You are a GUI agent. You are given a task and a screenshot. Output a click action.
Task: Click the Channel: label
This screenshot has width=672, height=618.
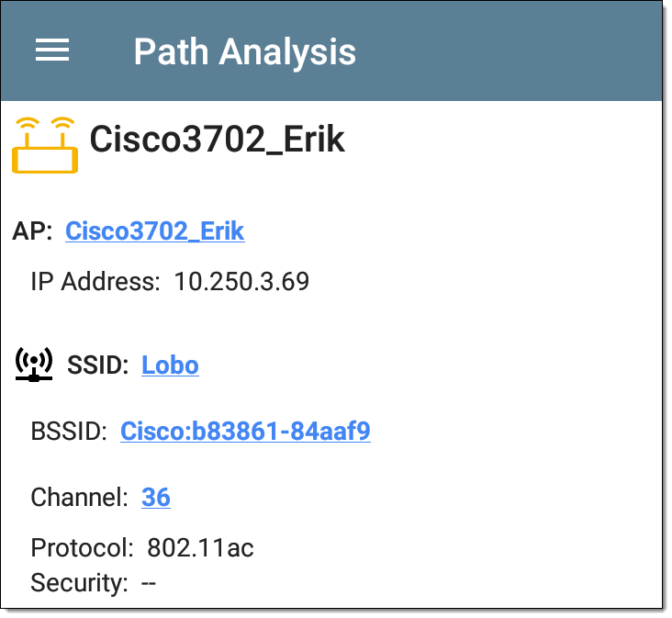[x=79, y=498]
